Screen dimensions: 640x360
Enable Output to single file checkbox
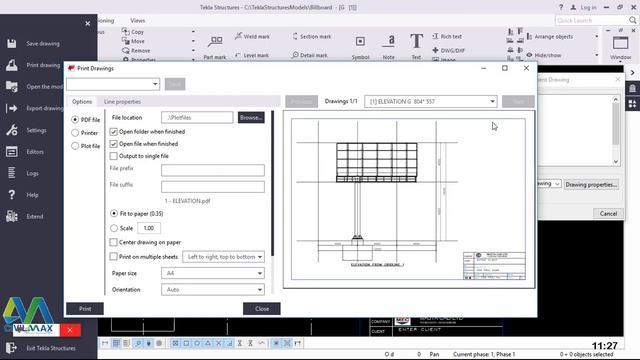pyautogui.click(x=113, y=156)
